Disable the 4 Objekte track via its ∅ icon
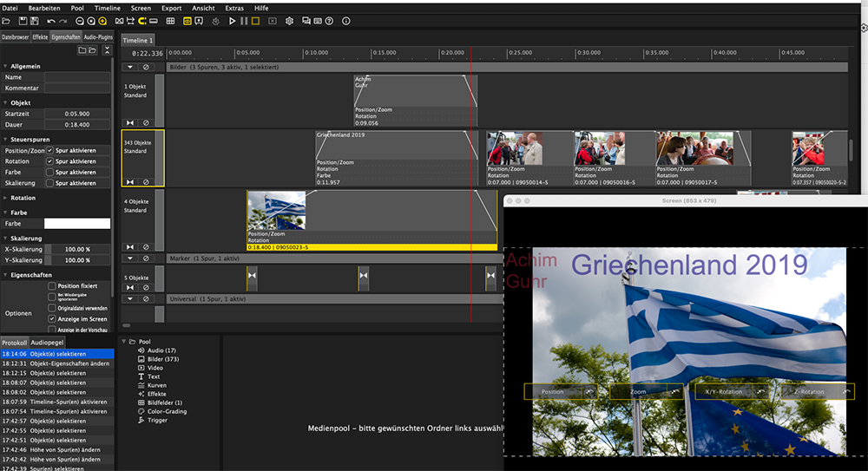Viewport: 868px width, 471px height. (146, 247)
